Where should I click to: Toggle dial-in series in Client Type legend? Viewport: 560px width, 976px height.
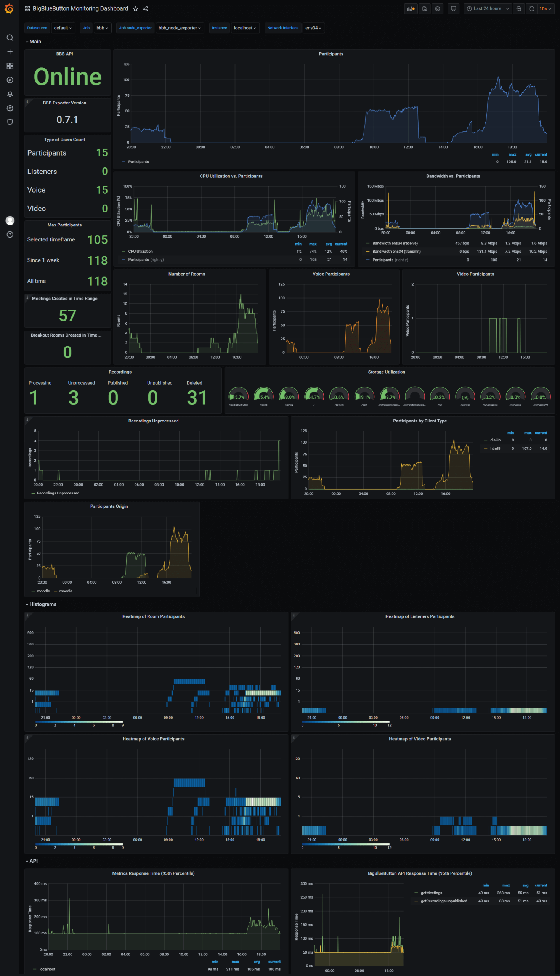[495, 440]
